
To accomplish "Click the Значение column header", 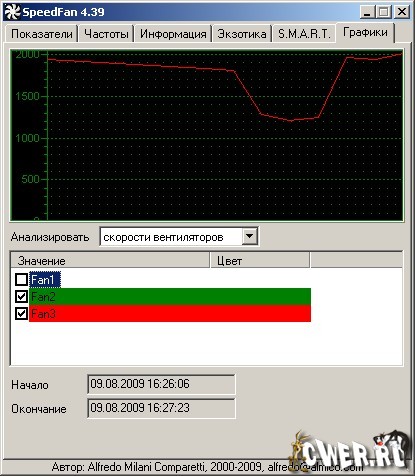I will coord(110,261).
